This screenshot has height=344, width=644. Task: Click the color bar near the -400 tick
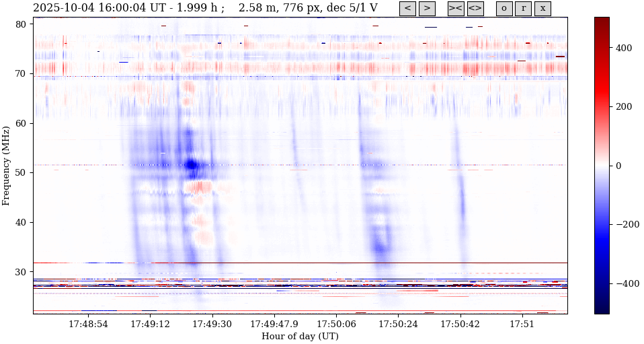click(602, 283)
